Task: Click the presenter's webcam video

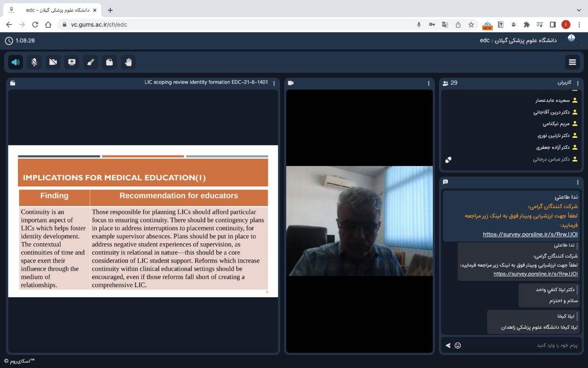Action: 359,221
